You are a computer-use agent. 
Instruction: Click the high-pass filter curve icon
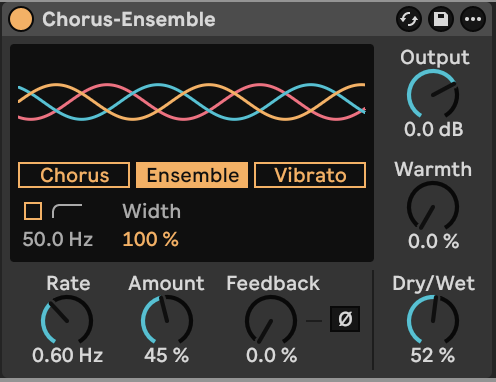67,211
